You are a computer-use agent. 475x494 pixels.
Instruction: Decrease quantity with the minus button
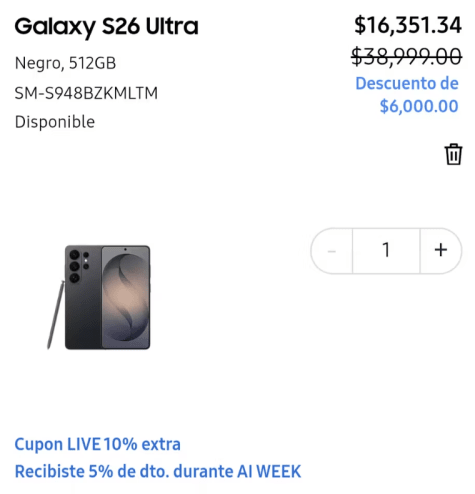[x=332, y=250]
